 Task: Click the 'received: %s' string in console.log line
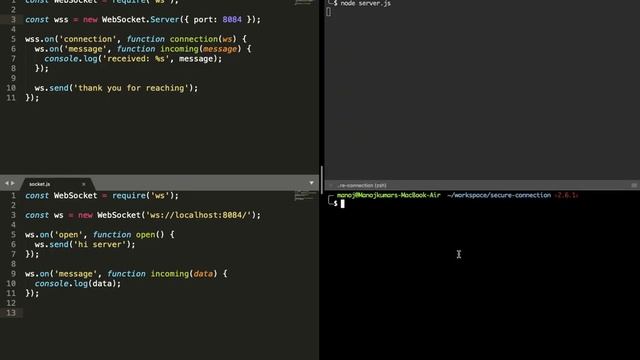135,59
